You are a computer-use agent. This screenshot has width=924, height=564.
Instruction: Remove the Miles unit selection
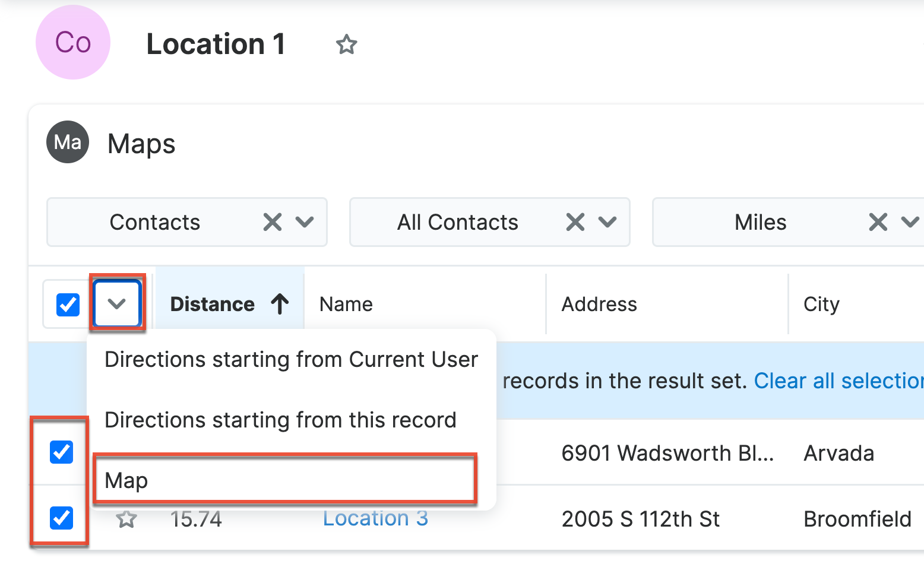pos(877,222)
